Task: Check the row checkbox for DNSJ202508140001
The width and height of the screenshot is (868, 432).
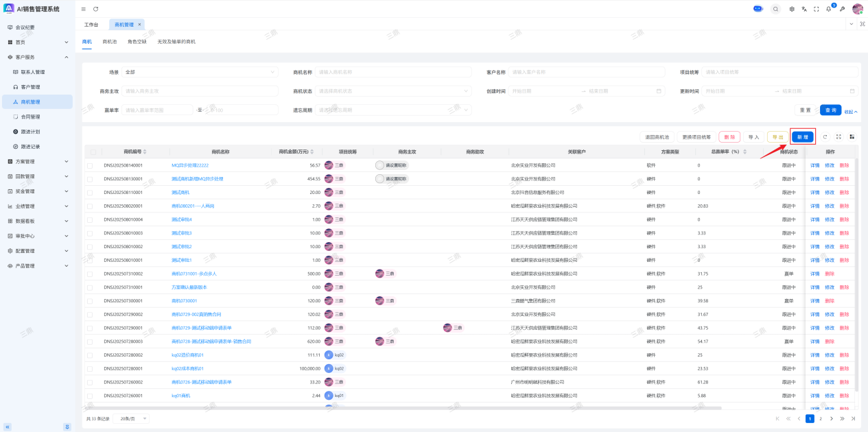Action: 90,165
